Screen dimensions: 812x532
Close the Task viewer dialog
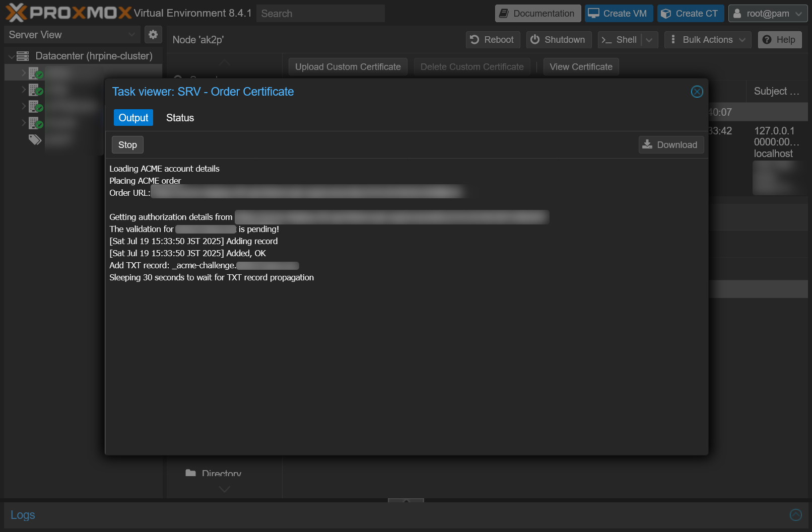[x=697, y=92]
